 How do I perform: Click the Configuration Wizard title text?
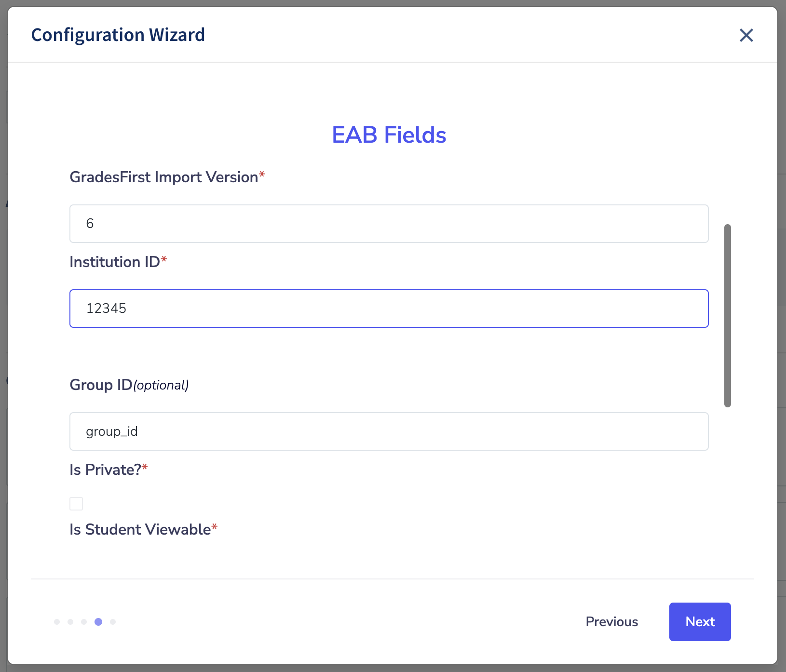coord(118,35)
